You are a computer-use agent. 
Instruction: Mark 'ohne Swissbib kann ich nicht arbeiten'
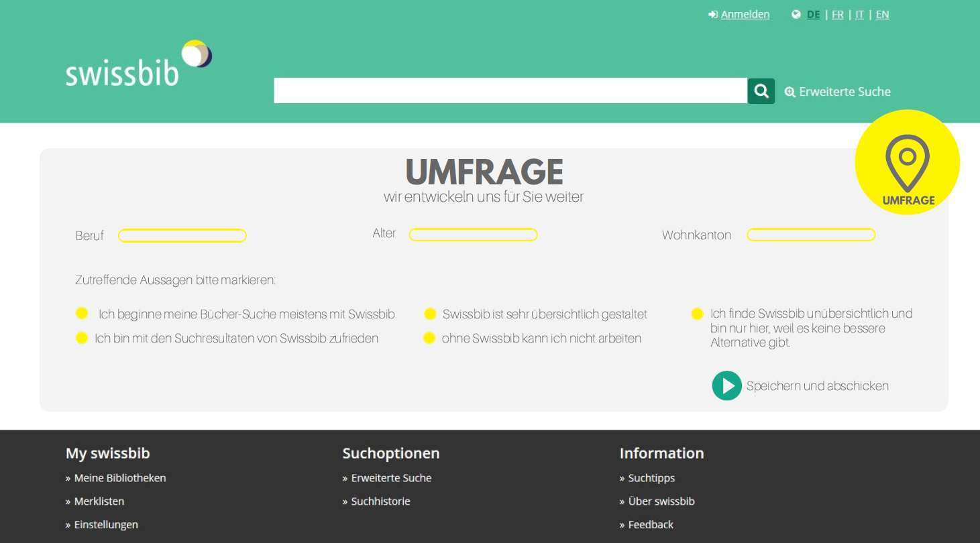point(429,338)
